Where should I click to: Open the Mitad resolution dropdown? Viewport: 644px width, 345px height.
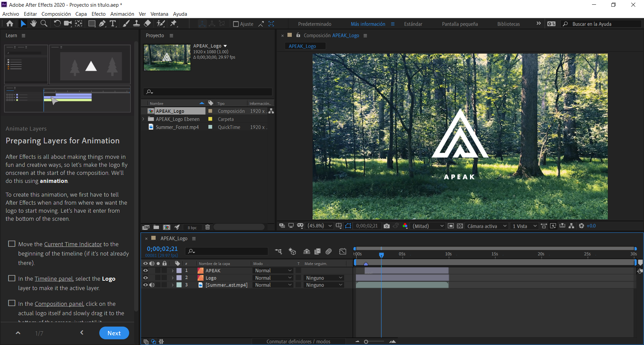[428, 226]
